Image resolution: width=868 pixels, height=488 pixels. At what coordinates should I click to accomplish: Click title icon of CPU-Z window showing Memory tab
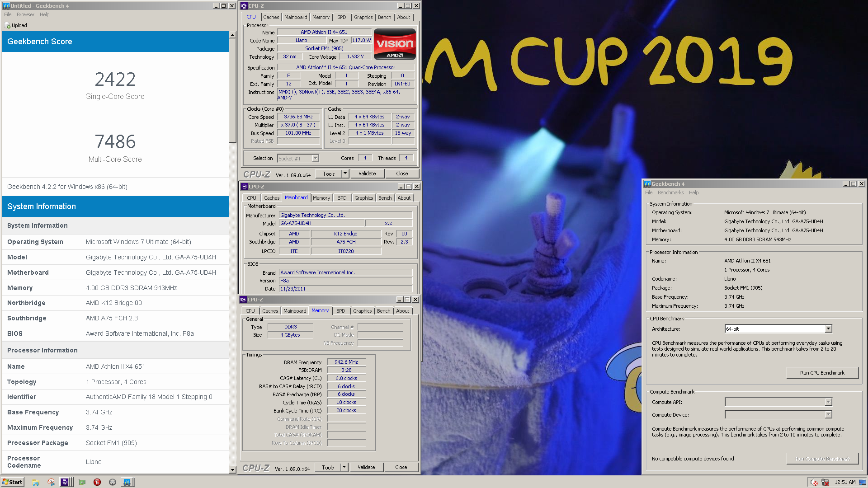click(x=243, y=300)
